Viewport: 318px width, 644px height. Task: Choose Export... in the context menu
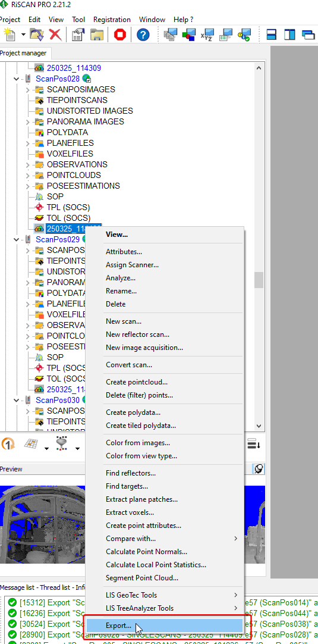pyautogui.click(x=164, y=626)
